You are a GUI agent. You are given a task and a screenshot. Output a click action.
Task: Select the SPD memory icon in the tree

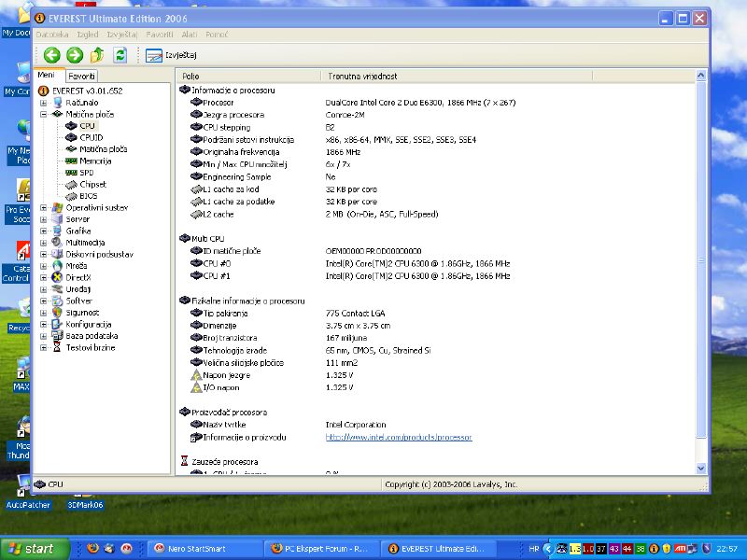[71, 173]
